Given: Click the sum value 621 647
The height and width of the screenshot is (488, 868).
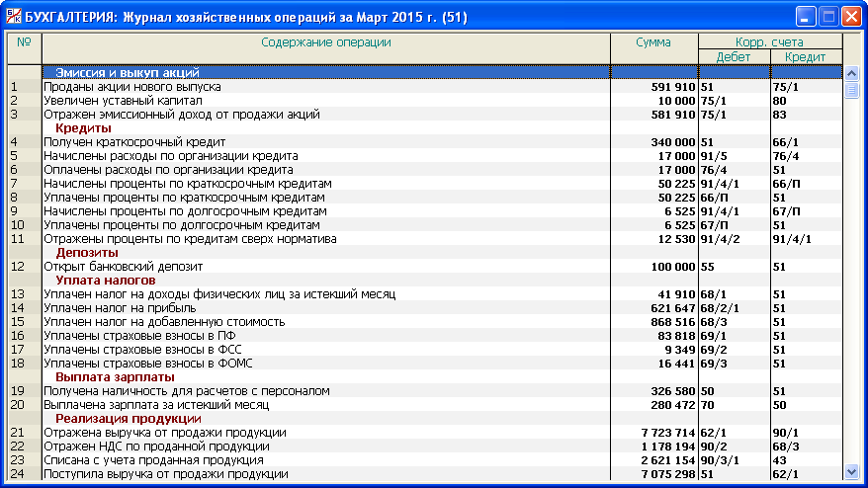Looking at the screenshot, I should tap(672, 308).
